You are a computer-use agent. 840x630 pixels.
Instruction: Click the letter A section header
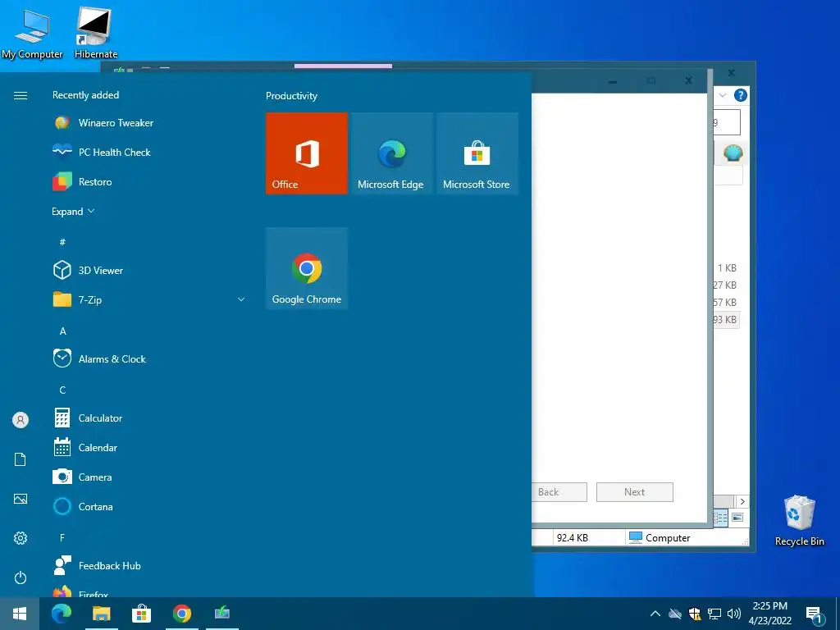tap(62, 331)
